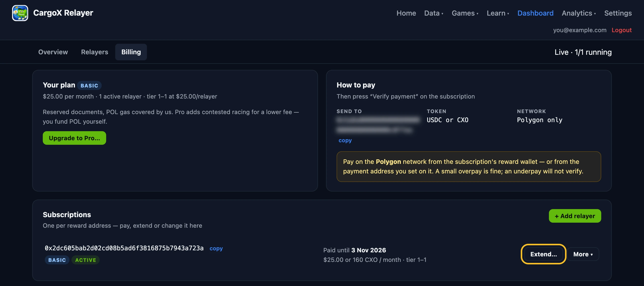The width and height of the screenshot is (644, 286).
Task: Click the How to pay heading
Action: click(356, 85)
